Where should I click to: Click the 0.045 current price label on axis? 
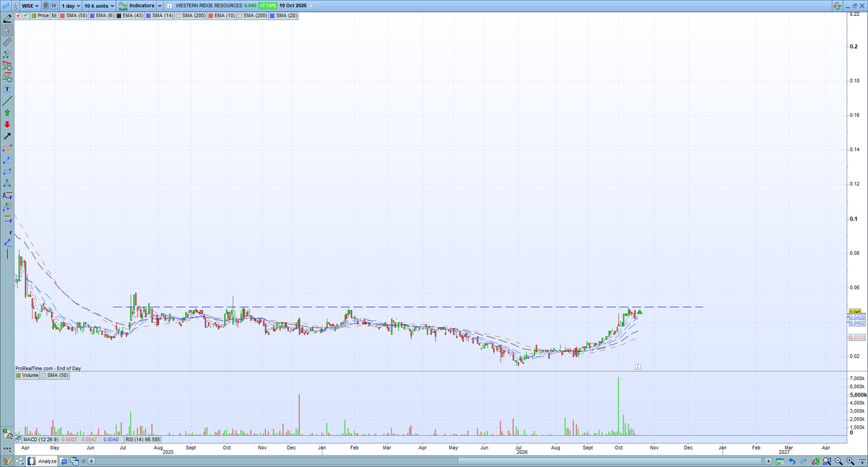click(x=854, y=312)
